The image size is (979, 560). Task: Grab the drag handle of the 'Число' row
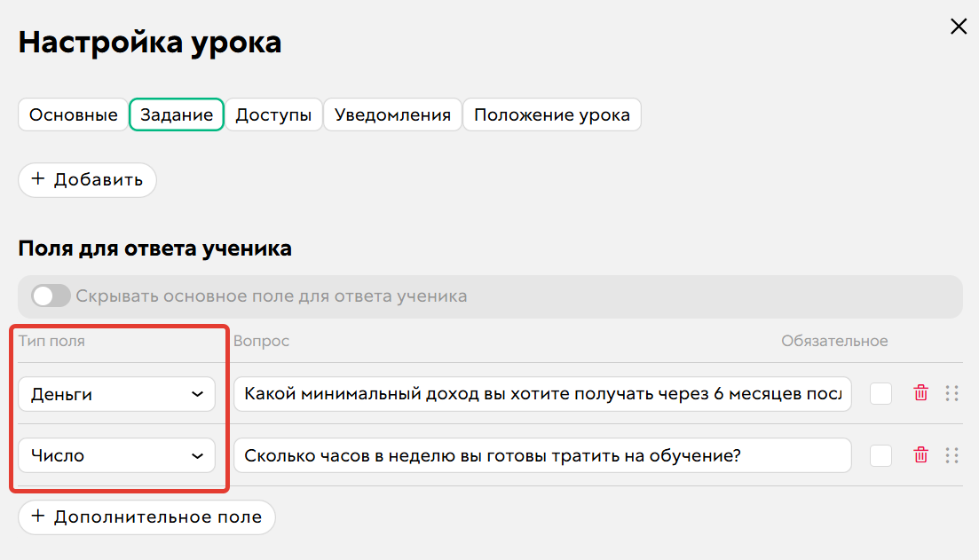(x=951, y=455)
